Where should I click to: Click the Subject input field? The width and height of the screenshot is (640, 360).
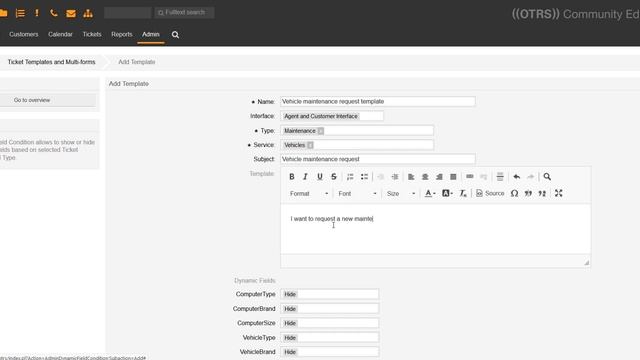coord(378,159)
